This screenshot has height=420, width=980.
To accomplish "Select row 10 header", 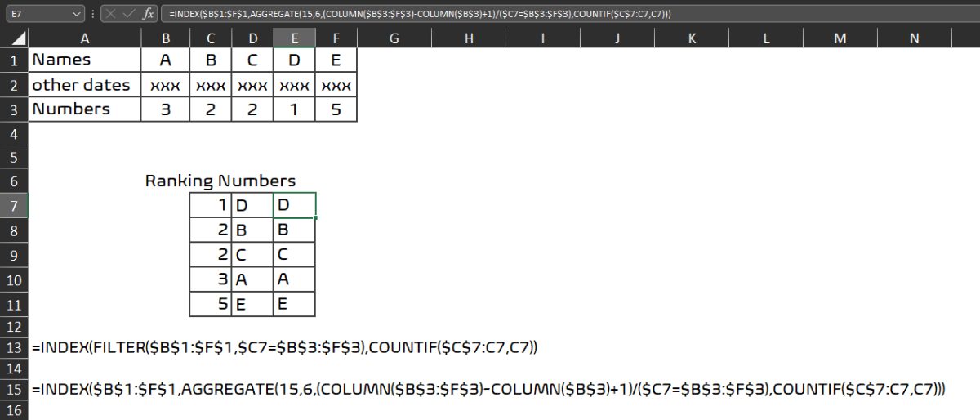I will pos(14,279).
